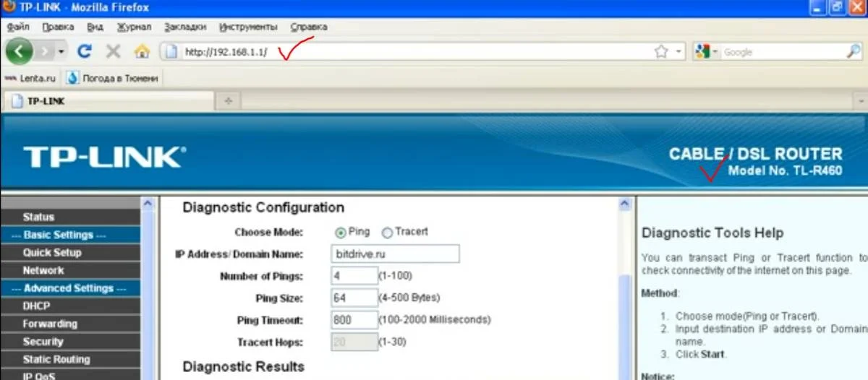Select the TP-LINK browser tab
The height and width of the screenshot is (380, 868).
pos(109,102)
